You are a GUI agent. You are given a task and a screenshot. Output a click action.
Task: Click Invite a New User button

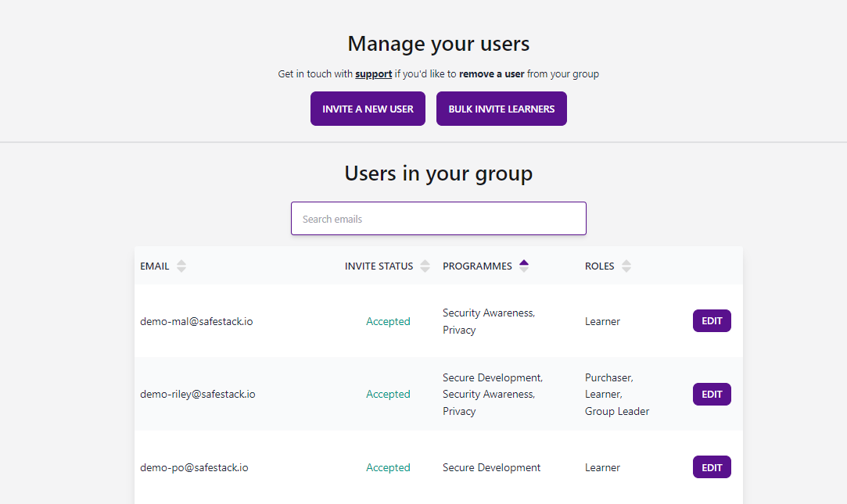[368, 109]
